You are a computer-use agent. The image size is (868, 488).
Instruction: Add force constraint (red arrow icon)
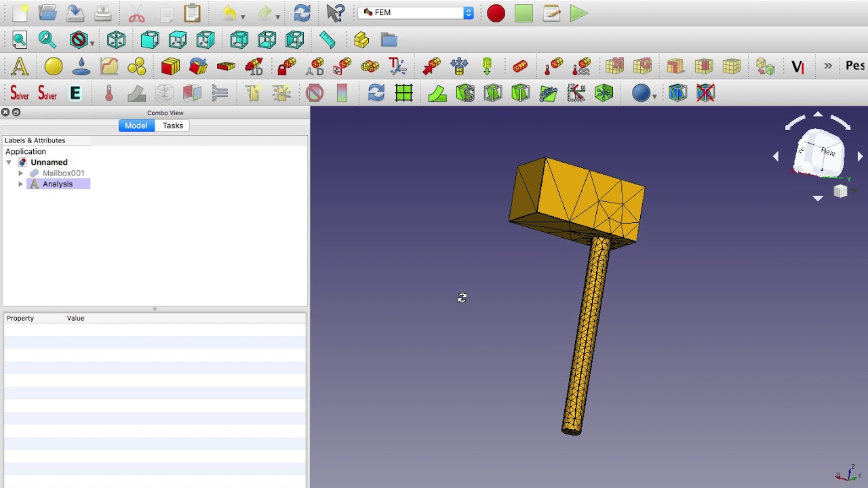tap(431, 66)
